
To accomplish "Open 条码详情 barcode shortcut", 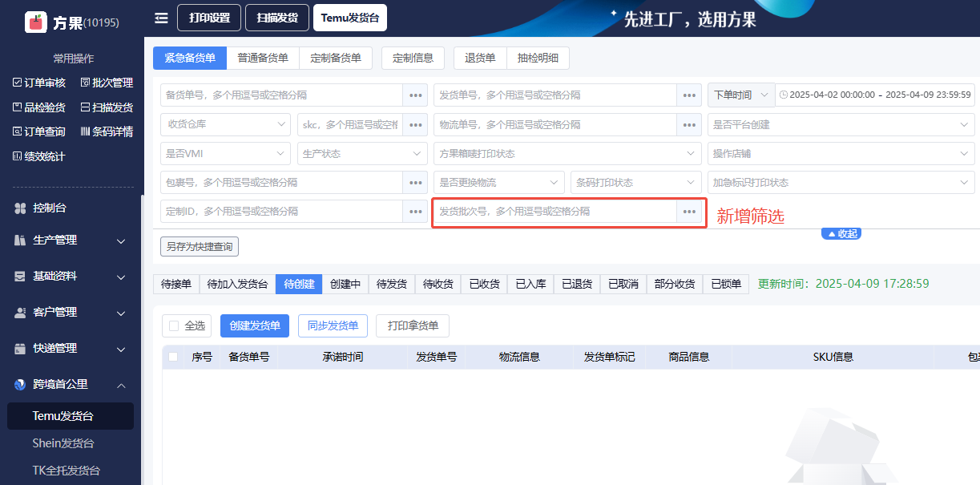I will tap(107, 131).
